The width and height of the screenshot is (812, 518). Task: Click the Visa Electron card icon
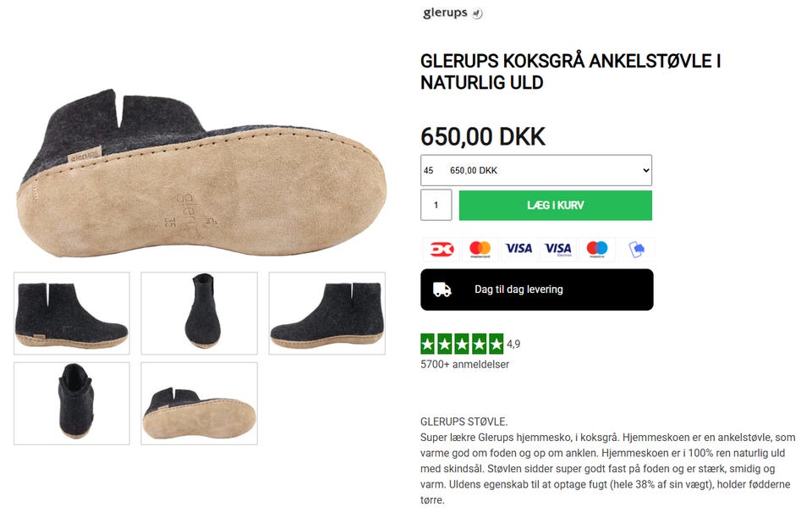(557, 249)
